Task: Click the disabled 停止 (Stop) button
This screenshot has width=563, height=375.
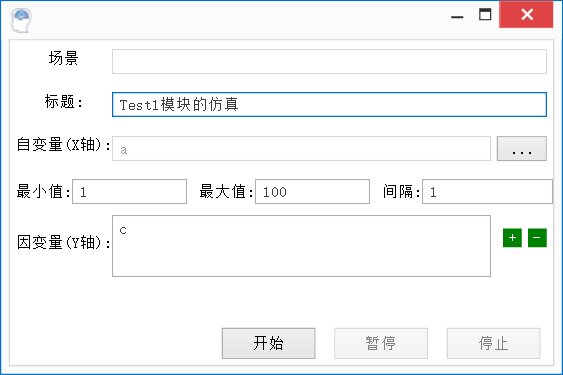Action: (493, 343)
